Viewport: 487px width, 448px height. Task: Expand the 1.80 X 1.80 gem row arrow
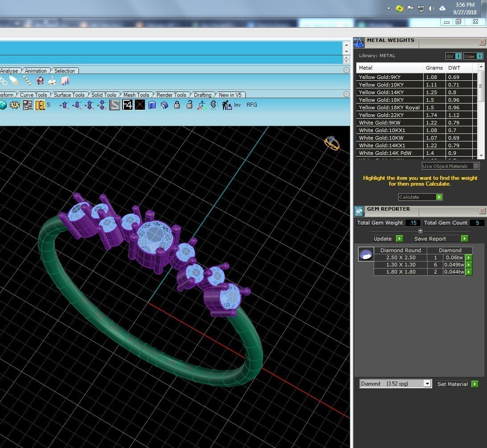[469, 272]
